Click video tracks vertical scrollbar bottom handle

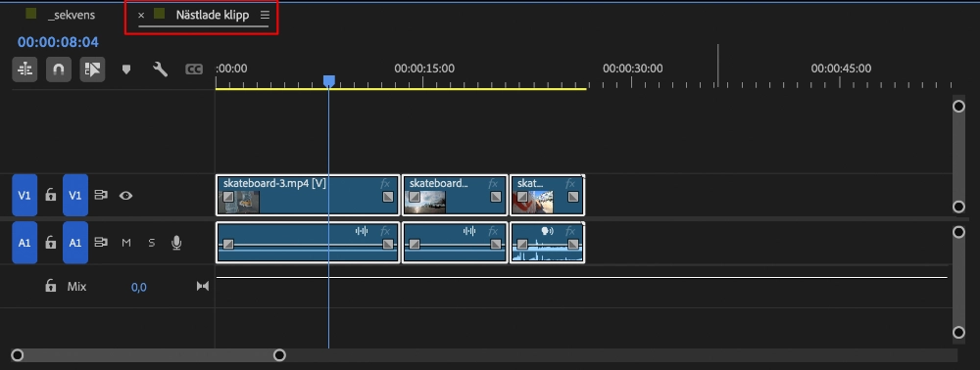pyautogui.click(x=958, y=207)
